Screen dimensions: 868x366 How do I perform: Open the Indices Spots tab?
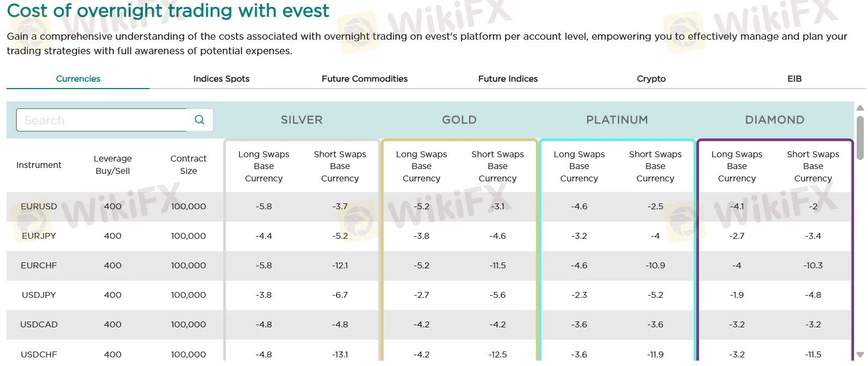[221, 79]
